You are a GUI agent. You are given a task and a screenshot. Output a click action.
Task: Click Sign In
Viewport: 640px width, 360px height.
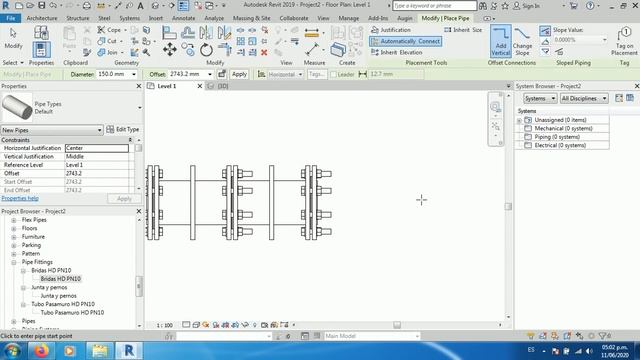click(527, 6)
